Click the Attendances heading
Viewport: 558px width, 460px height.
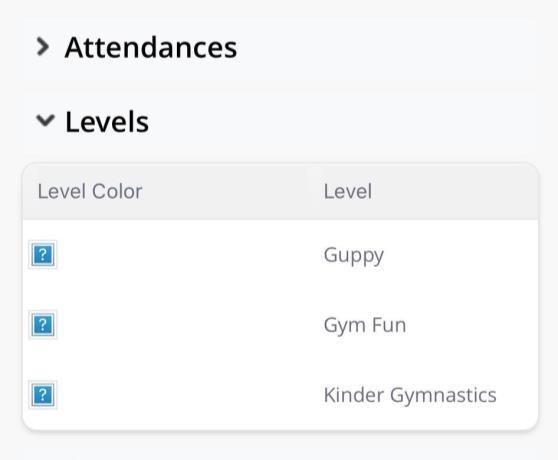pos(151,47)
